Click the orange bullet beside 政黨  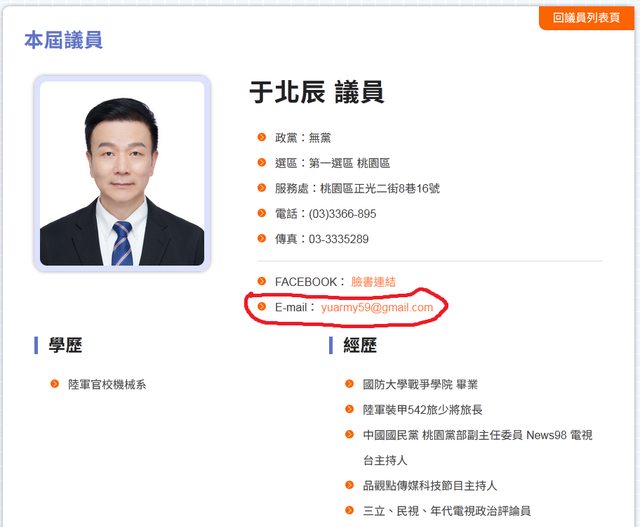(262, 137)
